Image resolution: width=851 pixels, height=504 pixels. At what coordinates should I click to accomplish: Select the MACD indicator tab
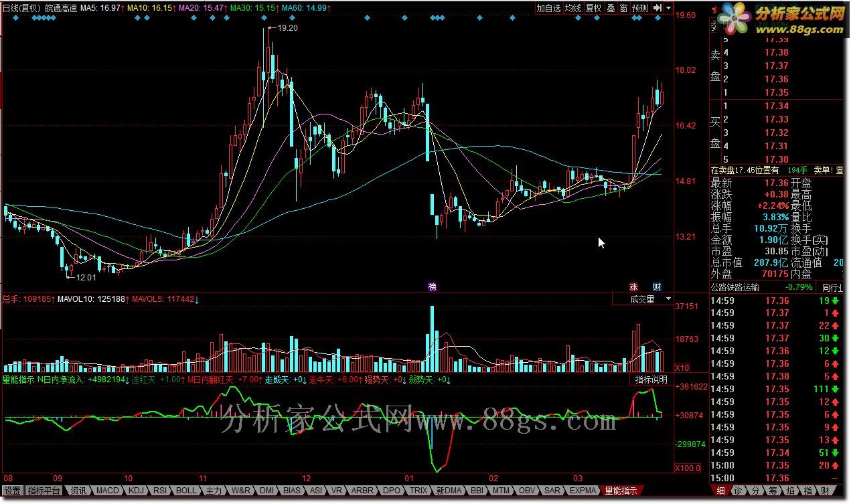tap(107, 491)
